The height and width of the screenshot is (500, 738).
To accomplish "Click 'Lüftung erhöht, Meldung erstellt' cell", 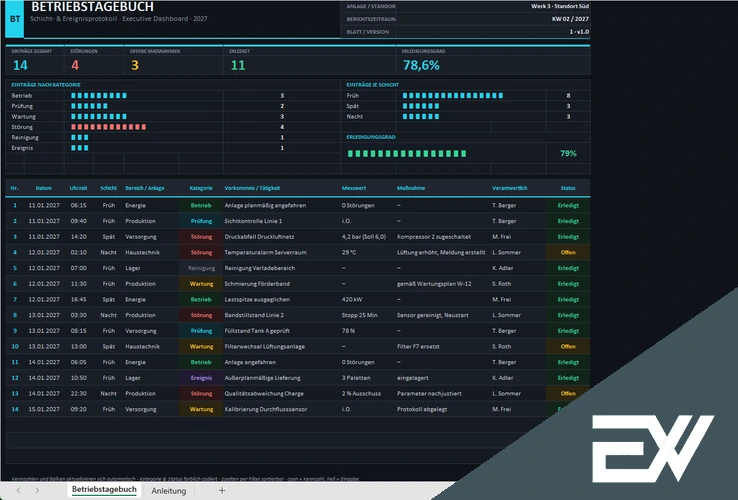I will click(x=441, y=252).
